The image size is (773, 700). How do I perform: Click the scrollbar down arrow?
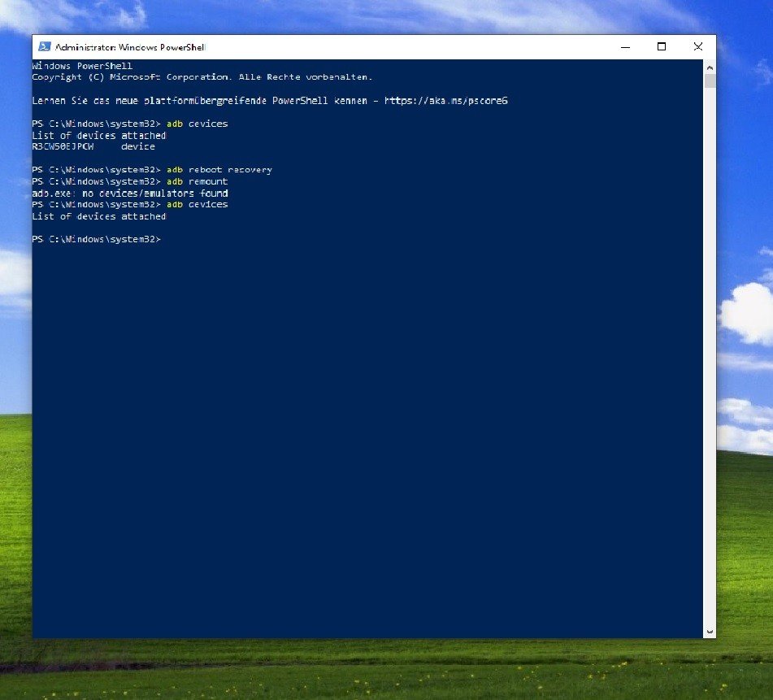tap(710, 631)
